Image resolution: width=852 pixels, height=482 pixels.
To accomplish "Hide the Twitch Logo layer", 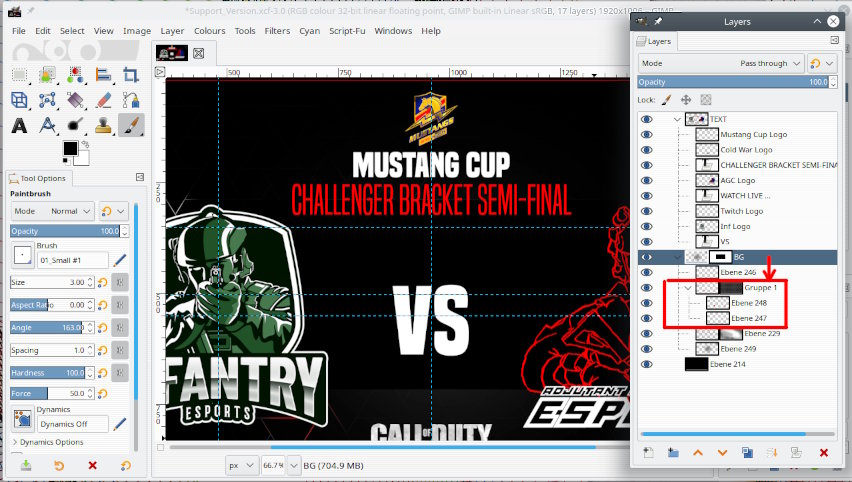I will click(x=647, y=211).
